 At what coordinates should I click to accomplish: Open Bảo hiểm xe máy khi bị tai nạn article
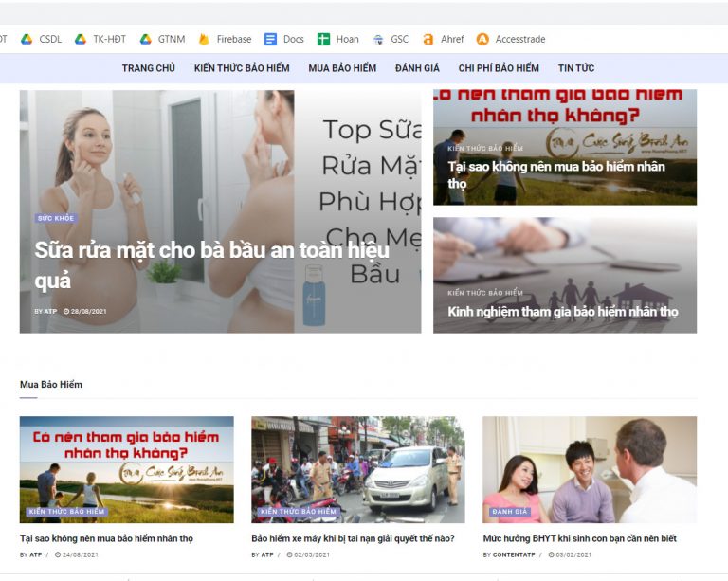coord(353,538)
